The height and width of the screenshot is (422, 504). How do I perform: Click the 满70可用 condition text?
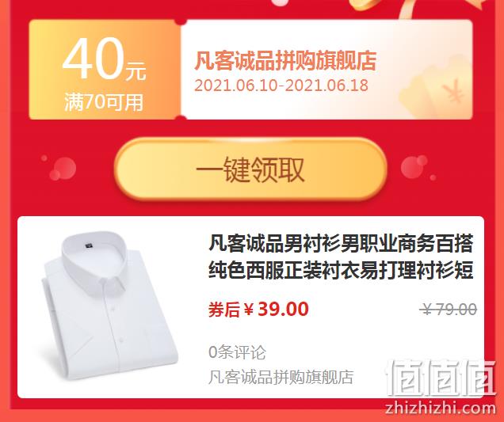(104, 102)
